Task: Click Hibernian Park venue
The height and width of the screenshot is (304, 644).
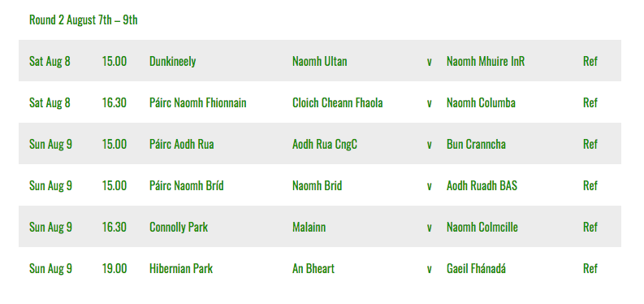Action: [181, 269]
